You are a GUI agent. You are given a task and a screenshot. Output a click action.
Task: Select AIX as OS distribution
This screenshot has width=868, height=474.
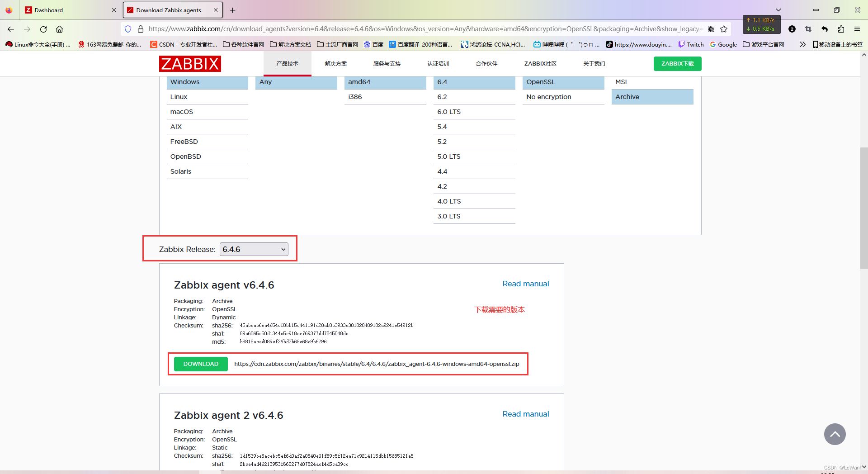coord(207,127)
